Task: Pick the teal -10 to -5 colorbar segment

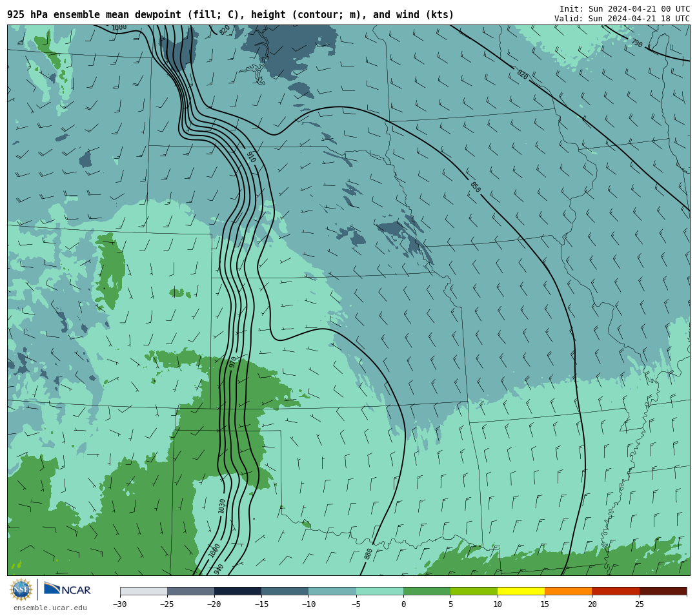Action: [332, 591]
